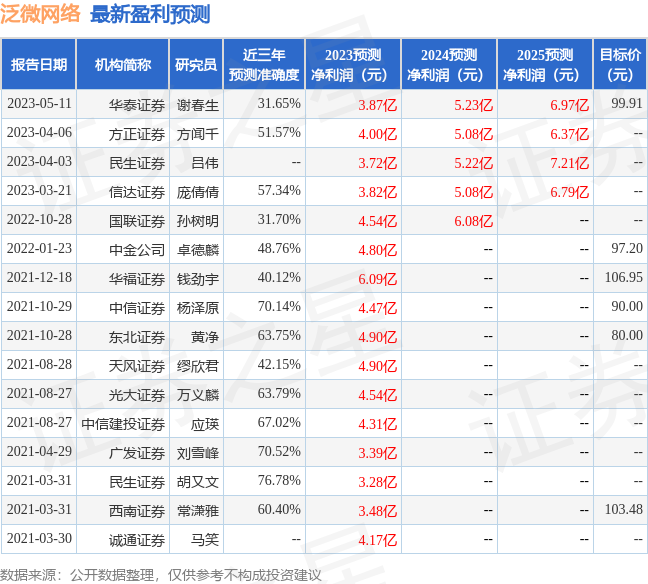Click 6.08亿 forecast value
This screenshot has height=584, width=648.
pyautogui.click(x=473, y=221)
